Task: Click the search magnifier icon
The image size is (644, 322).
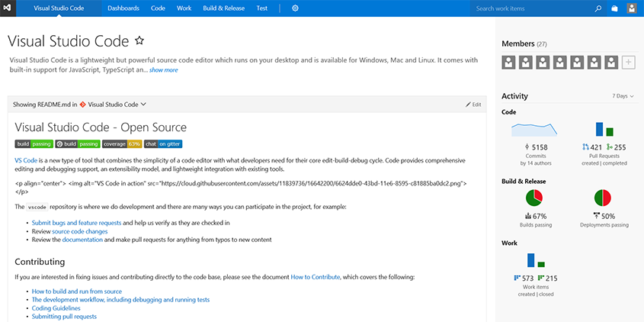Action: coord(598,8)
